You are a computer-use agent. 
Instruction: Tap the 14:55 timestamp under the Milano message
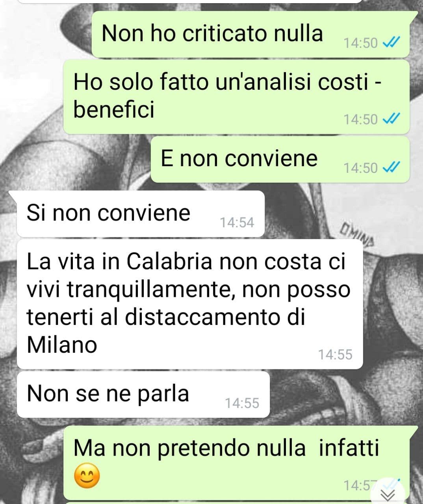[335, 354]
